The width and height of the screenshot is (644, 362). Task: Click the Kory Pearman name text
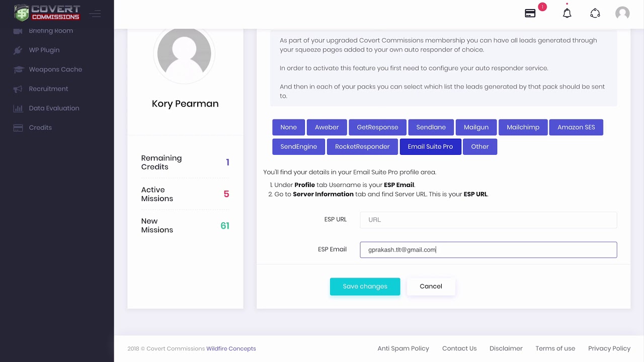(x=185, y=104)
